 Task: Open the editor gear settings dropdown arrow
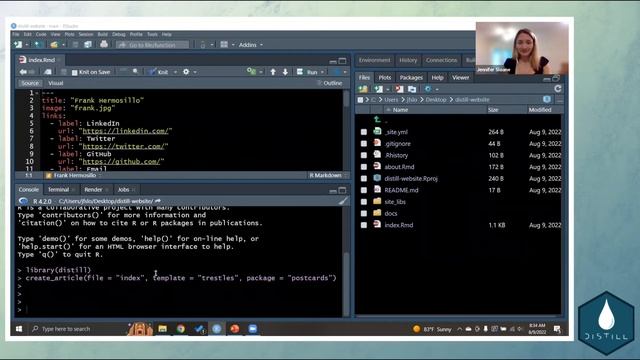point(195,72)
